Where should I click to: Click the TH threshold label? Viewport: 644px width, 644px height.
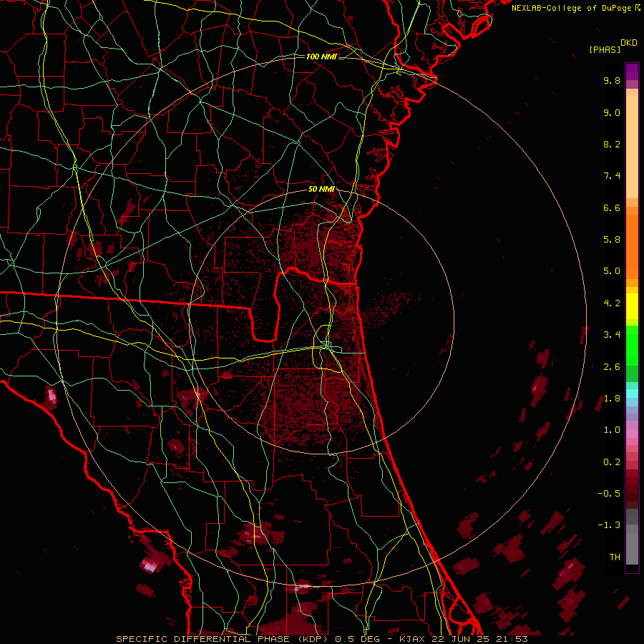click(615, 557)
